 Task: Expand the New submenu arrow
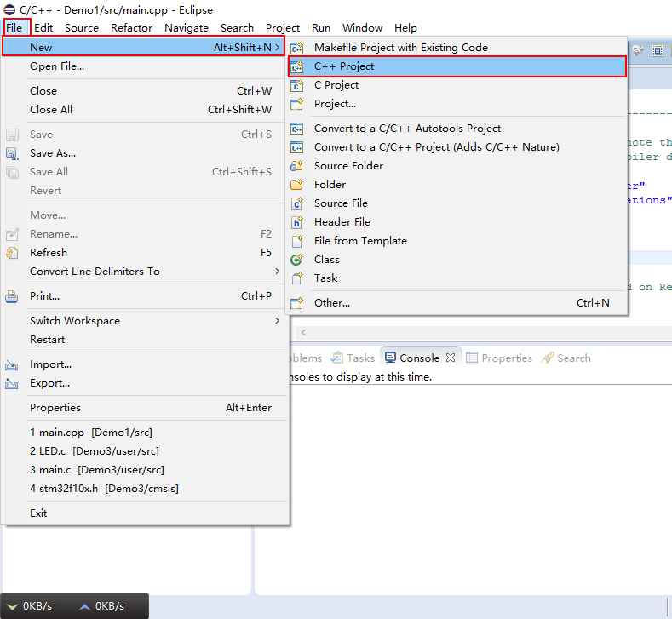coord(278,48)
